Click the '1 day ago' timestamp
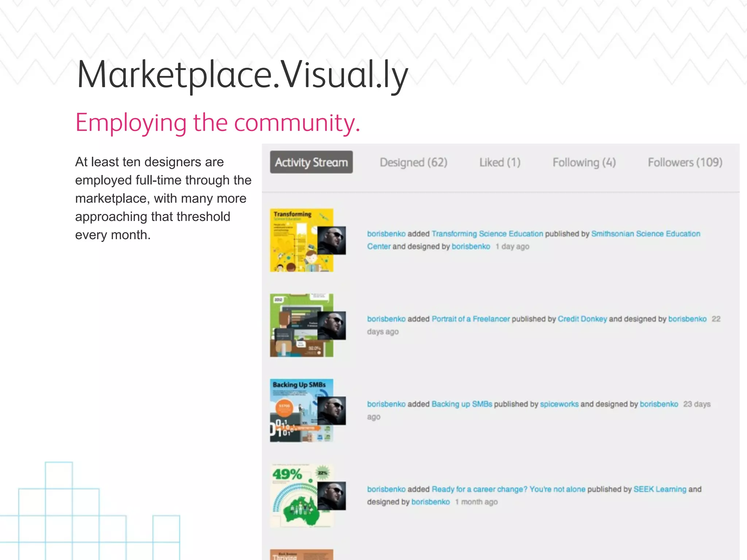 pos(512,246)
